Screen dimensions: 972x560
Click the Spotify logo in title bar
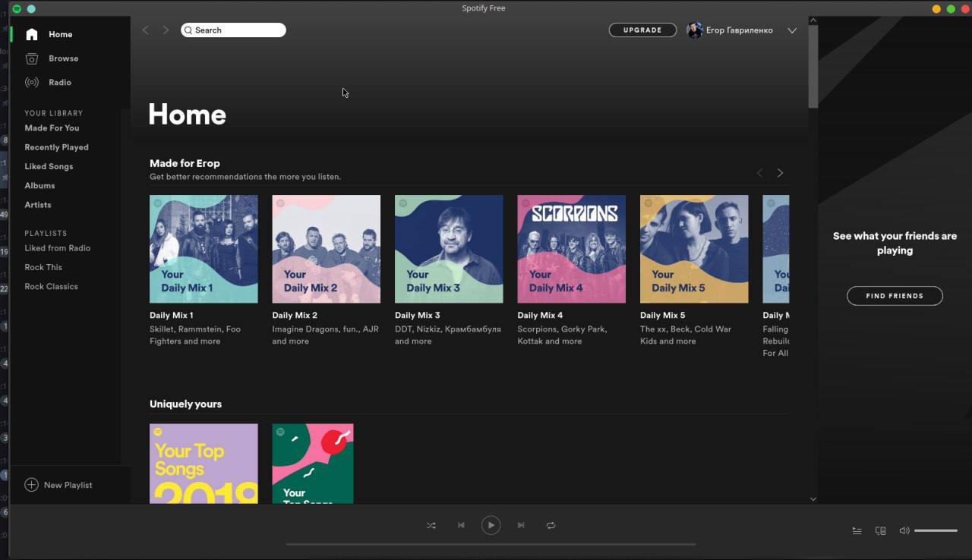(x=17, y=8)
